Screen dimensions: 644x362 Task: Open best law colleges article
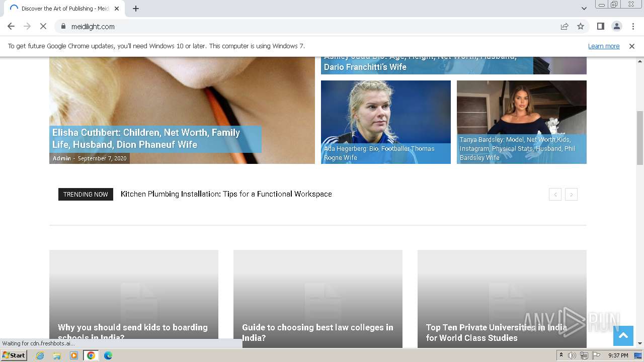click(317, 332)
